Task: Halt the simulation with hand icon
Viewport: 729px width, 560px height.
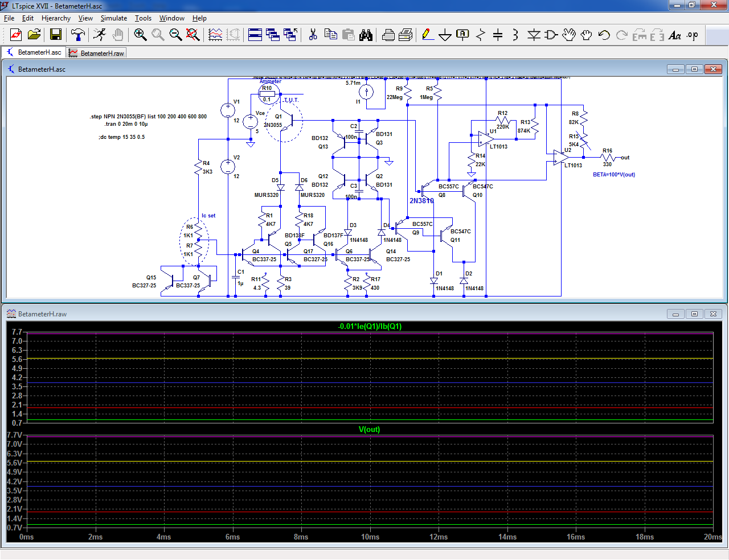Action: point(117,35)
